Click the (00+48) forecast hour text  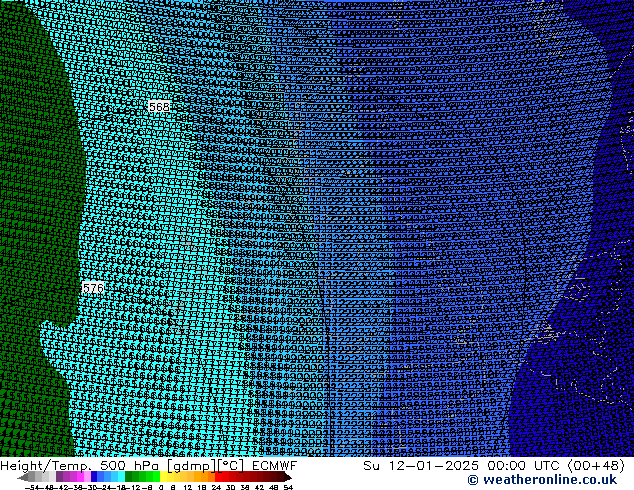point(596,465)
